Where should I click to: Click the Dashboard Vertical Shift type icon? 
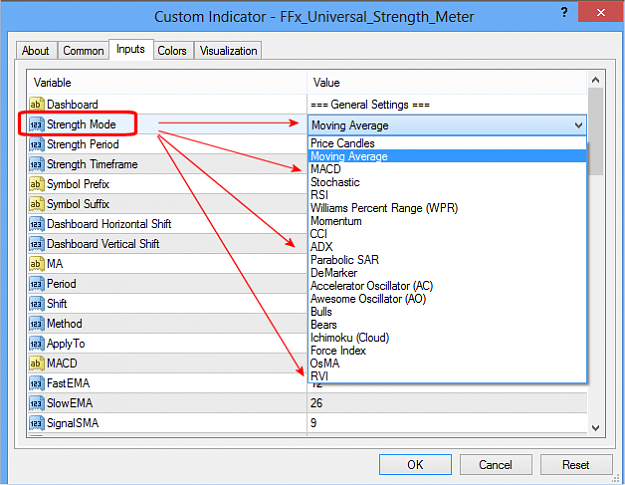(36, 244)
